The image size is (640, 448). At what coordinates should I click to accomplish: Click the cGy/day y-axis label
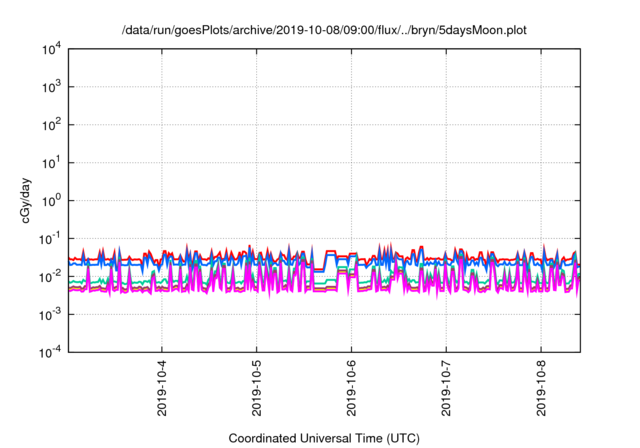[x=26, y=200]
